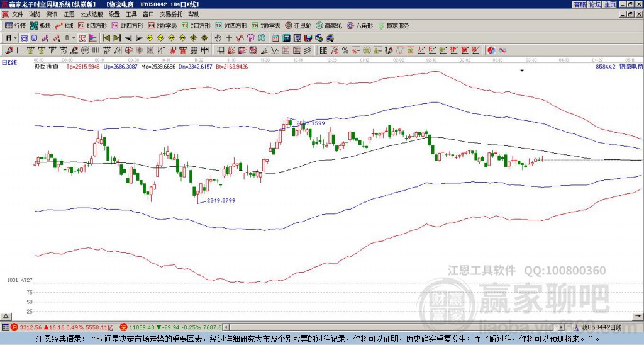Click the 日K线 label
Screen dimensions: 644x345
click(9, 63)
